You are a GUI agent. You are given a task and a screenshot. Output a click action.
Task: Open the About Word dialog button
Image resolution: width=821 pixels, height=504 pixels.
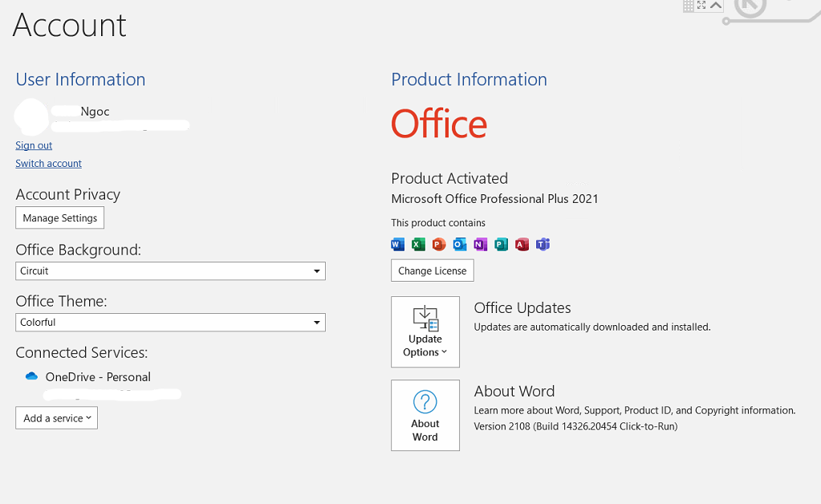click(x=425, y=416)
